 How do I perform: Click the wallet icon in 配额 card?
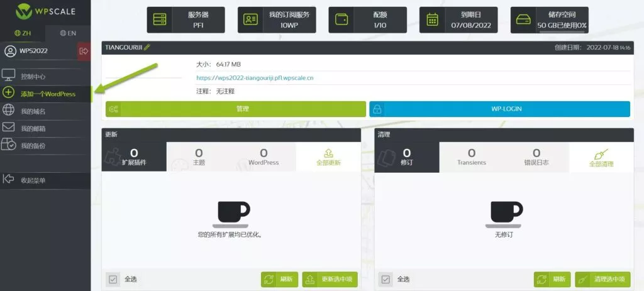341,19
